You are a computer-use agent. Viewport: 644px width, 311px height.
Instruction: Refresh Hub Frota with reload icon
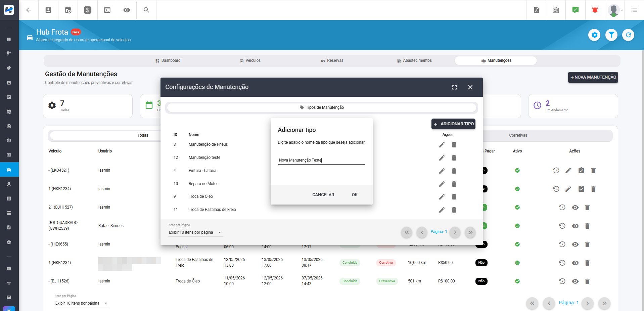[x=628, y=35]
